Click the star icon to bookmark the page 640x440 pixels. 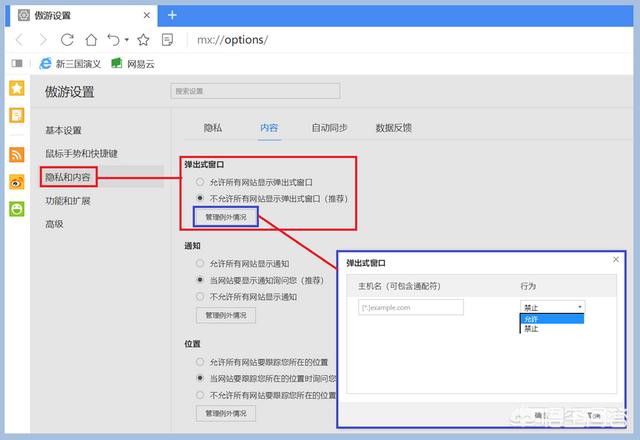point(143,40)
